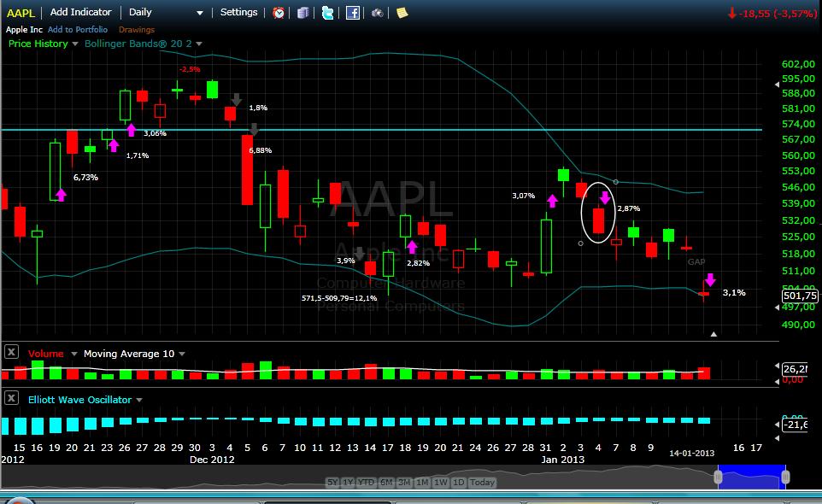Image resolution: width=822 pixels, height=504 pixels.
Task: Select the white oval drawing on Jan 4
Action: (x=597, y=212)
